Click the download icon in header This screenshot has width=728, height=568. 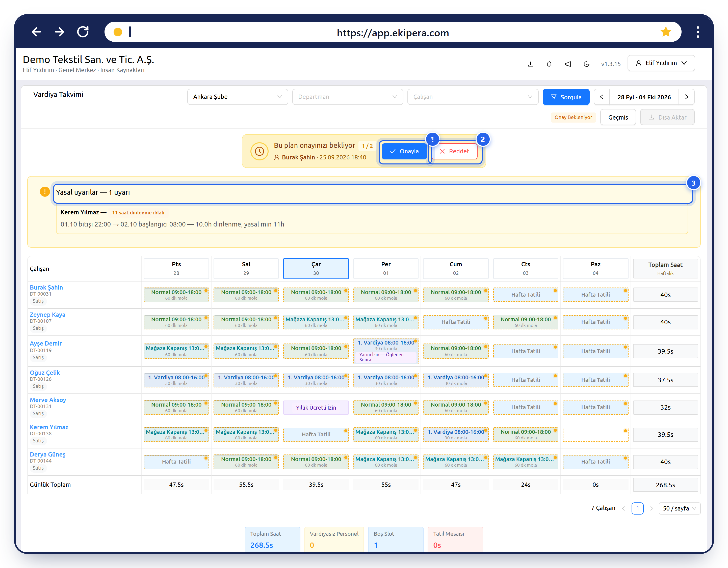530,64
